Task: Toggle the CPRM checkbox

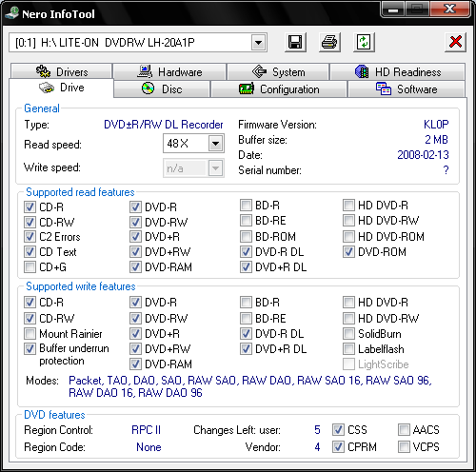Action: 338,447
